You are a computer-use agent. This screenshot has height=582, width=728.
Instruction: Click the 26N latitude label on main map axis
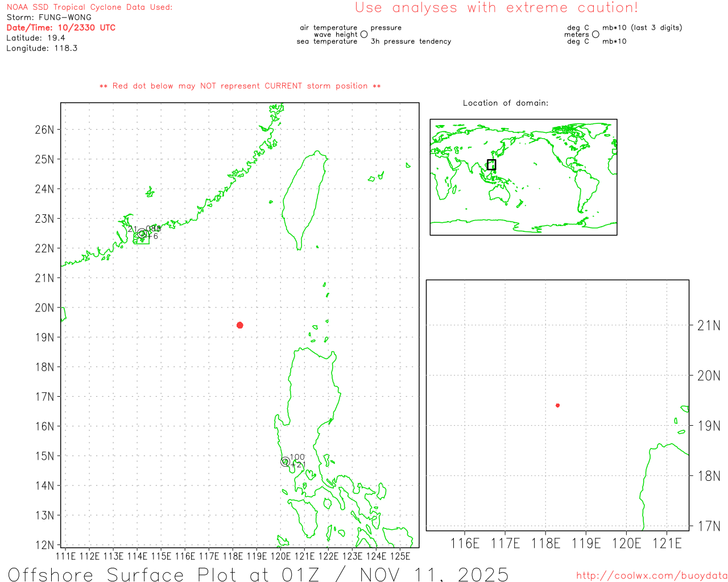click(x=44, y=130)
